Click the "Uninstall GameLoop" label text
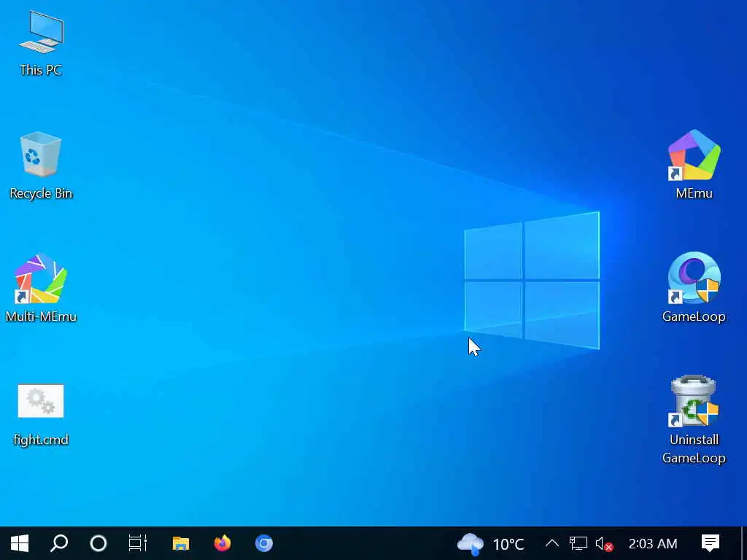The width and height of the screenshot is (747, 560). point(694,448)
